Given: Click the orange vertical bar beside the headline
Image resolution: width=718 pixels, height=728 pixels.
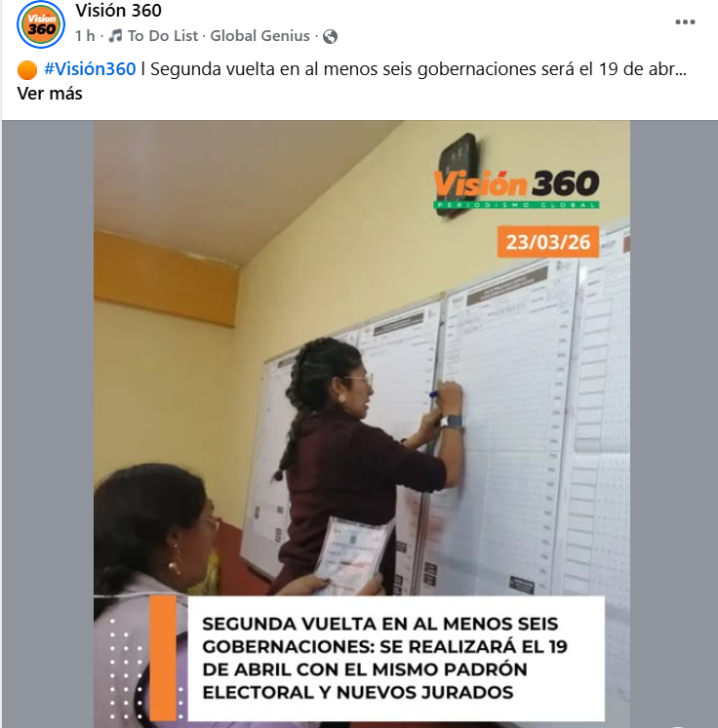Looking at the screenshot, I should [163, 658].
